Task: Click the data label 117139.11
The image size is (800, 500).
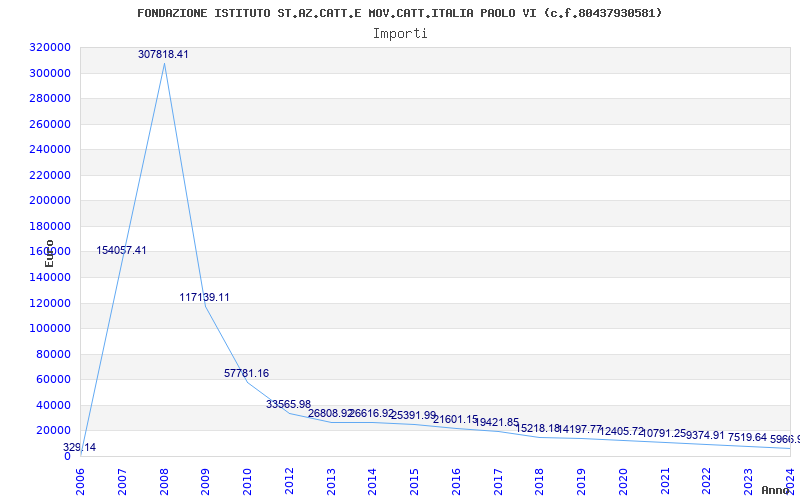Action: click(x=205, y=297)
